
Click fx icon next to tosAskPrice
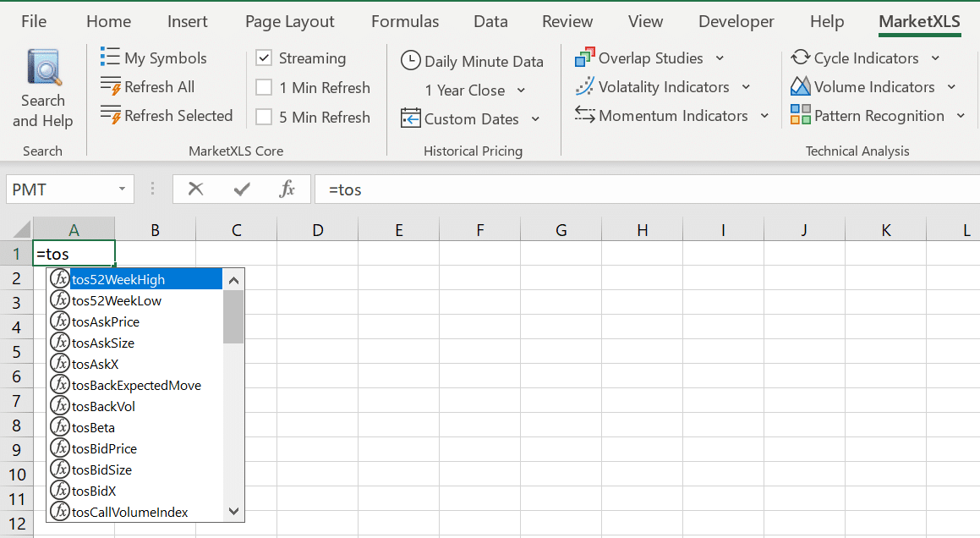(x=60, y=321)
